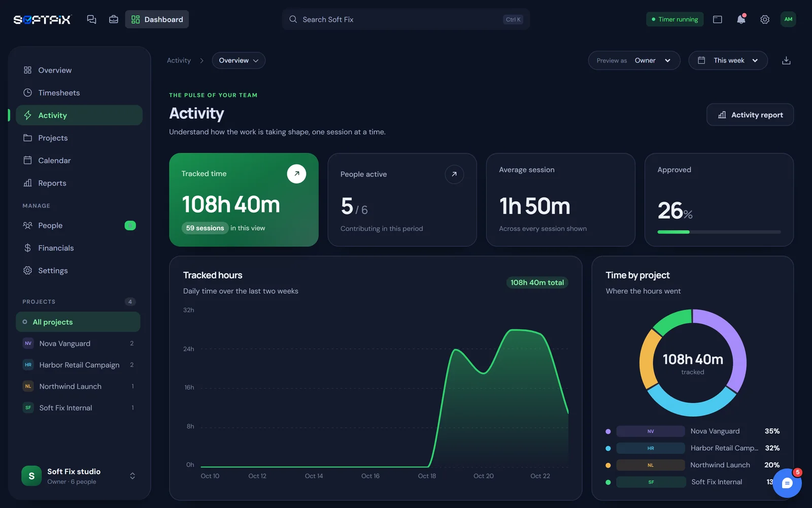The width and height of the screenshot is (812, 508).
Task: Click the orange Northwind Launch legend dot
Action: [x=608, y=465]
